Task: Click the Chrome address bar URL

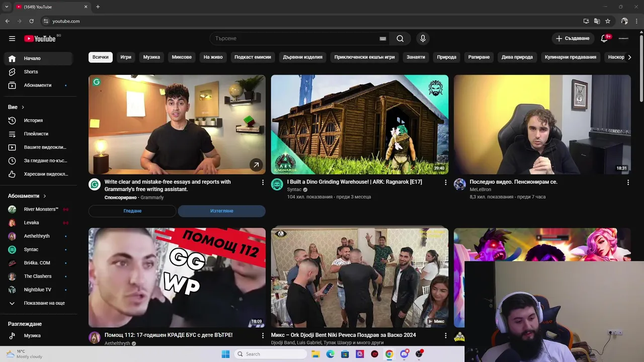Action: [66, 21]
